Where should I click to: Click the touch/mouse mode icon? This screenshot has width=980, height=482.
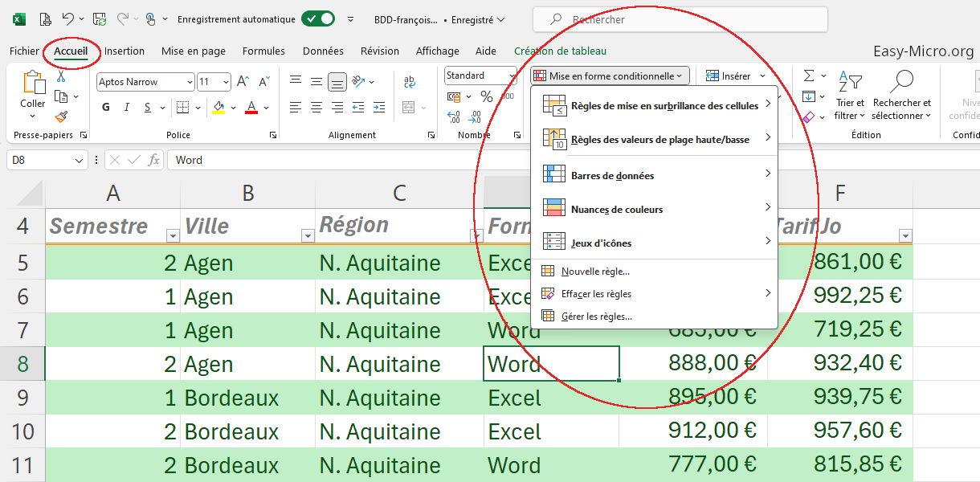[150, 18]
